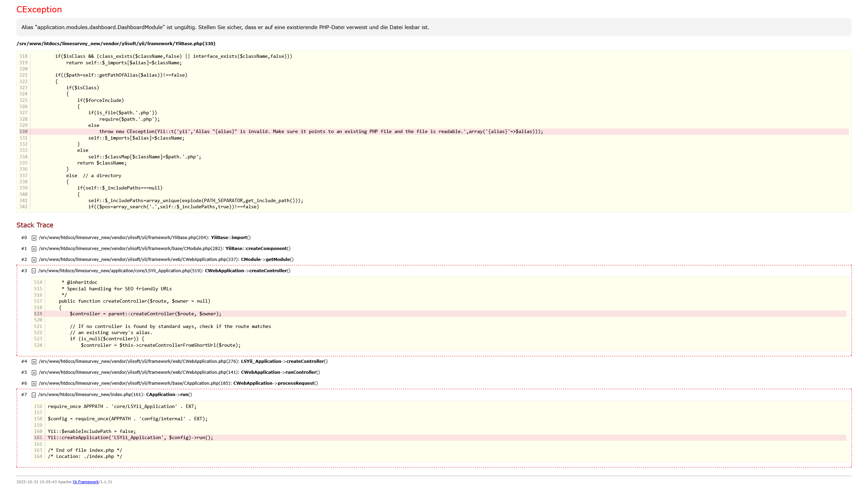Click the CException title heading
Screen dimensions: 868x488
pos(39,10)
